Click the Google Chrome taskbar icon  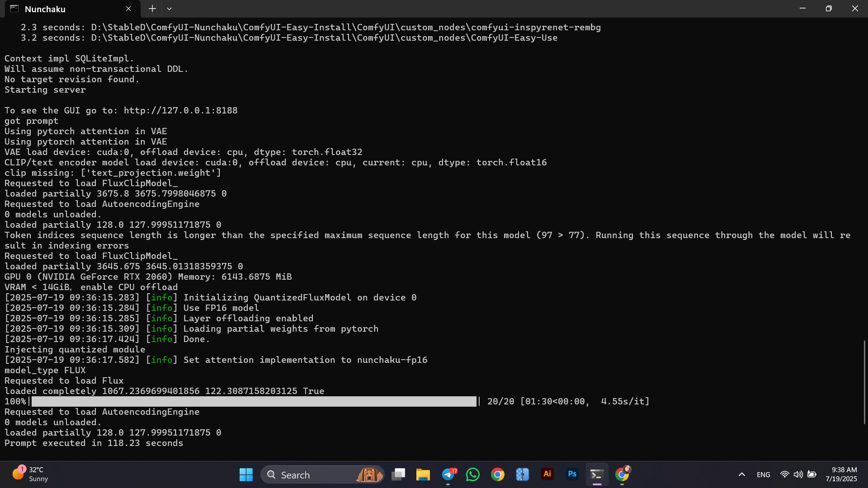(x=498, y=474)
